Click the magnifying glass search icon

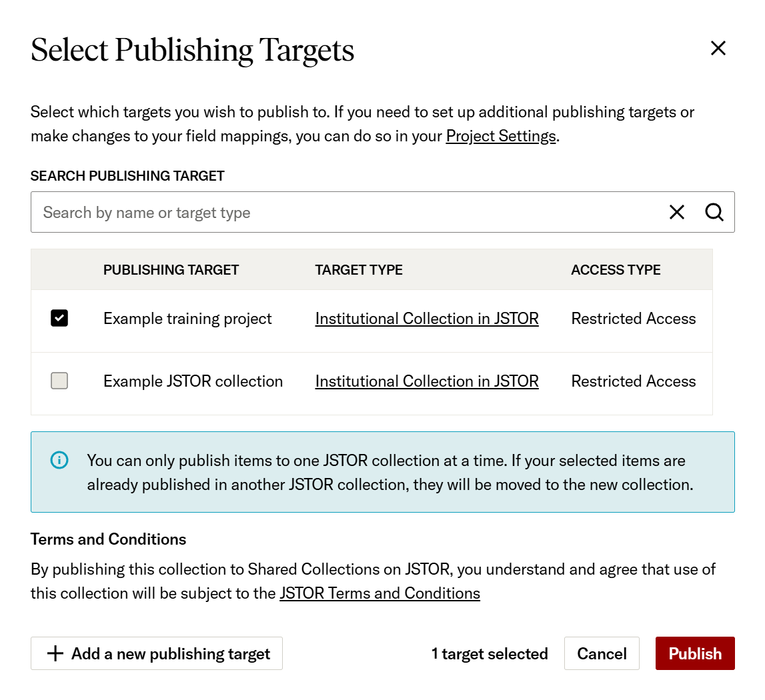click(x=714, y=212)
